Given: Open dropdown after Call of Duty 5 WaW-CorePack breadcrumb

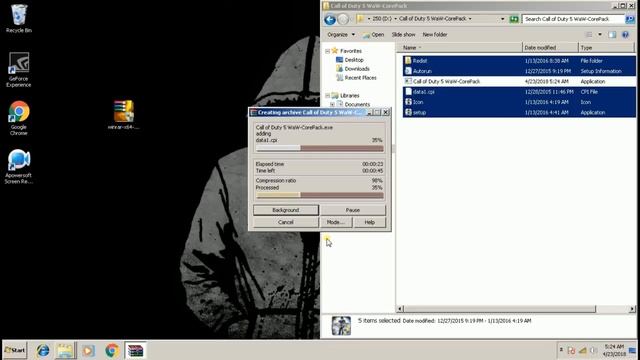Looking at the screenshot, I should tap(470, 19).
